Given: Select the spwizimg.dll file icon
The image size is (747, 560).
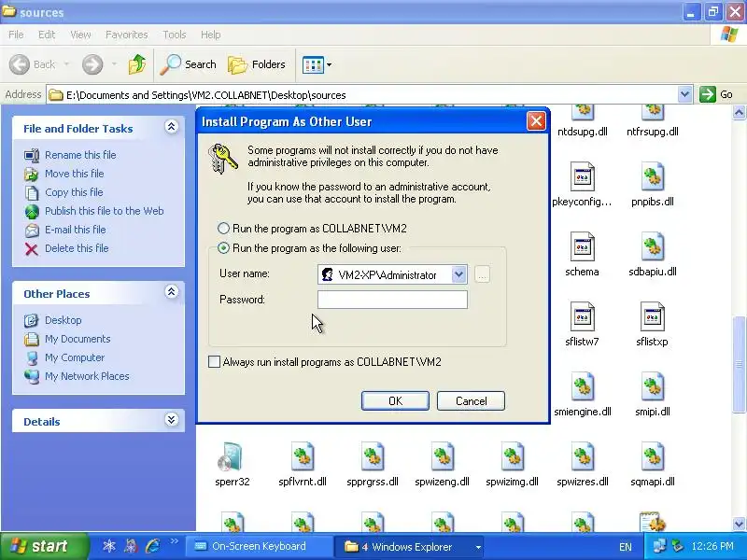Looking at the screenshot, I should 512,457.
